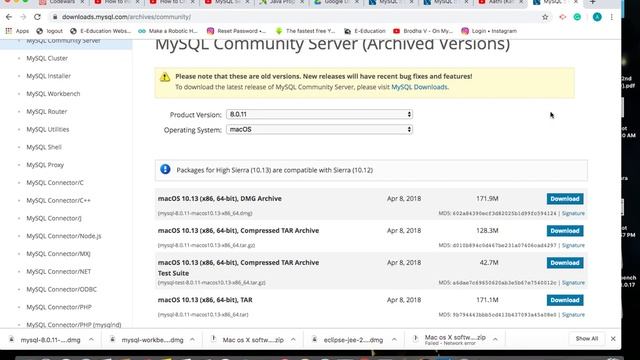Click the macOS 10.13 DMG Archive title

pyautogui.click(x=220, y=199)
